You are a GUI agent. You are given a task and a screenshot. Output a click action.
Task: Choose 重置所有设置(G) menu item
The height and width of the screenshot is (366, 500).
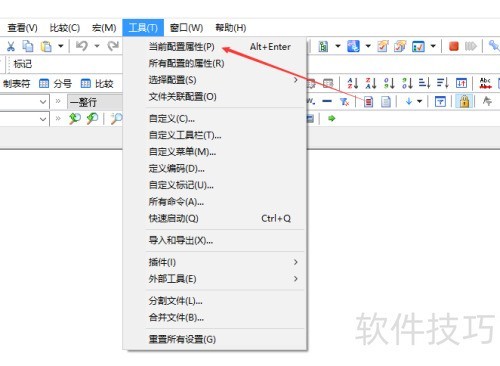point(215,339)
